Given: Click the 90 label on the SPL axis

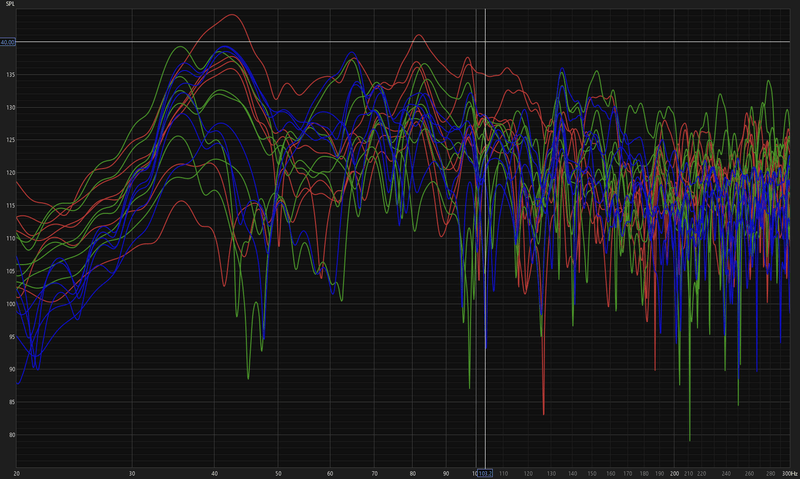Looking at the screenshot, I should tap(12, 369).
